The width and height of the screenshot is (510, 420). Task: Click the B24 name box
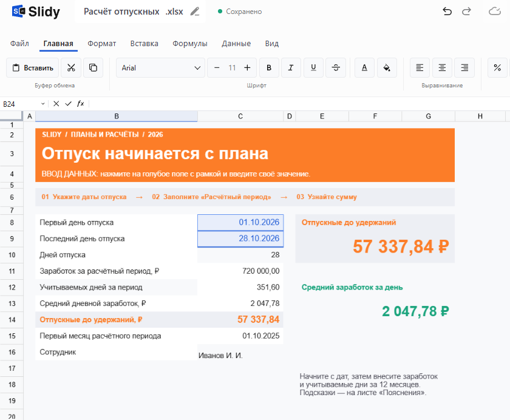tap(20, 104)
